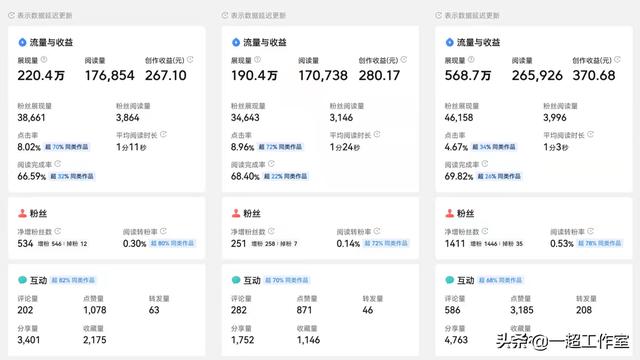
Task: Click info icon beside 展现量 in 190.4万 panel
Action: point(258,60)
